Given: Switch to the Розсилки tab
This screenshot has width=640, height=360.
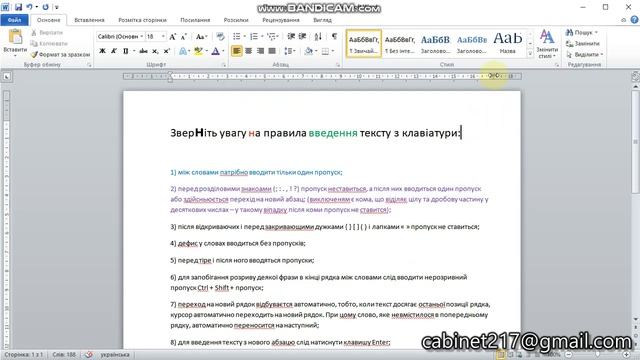Looking at the screenshot, I should (236, 20).
